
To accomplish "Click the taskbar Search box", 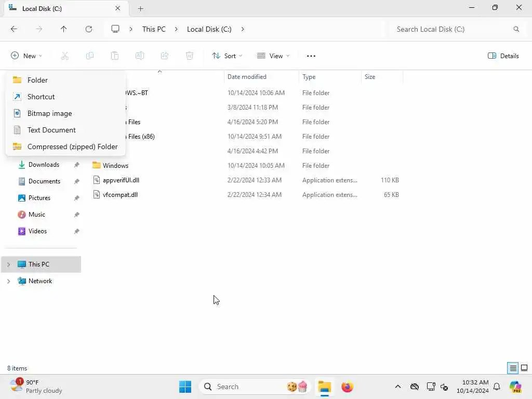I will tap(255, 387).
